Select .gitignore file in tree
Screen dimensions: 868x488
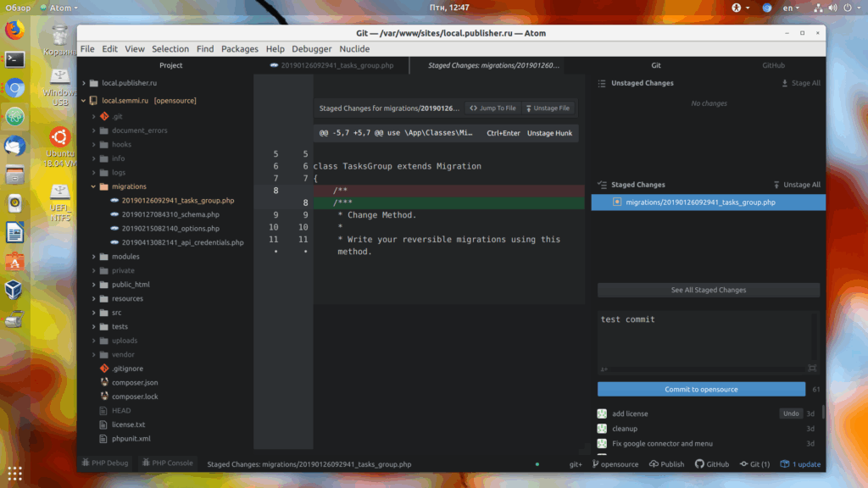click(x=127, y=369)
